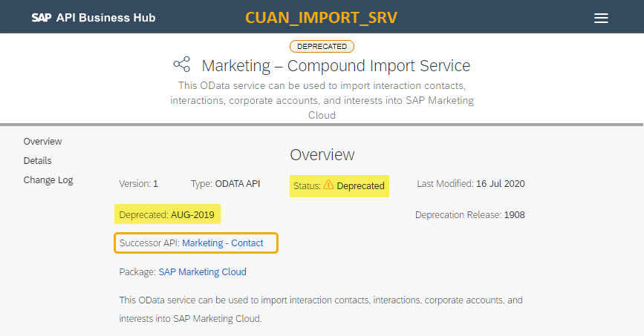The width and height of the screenshot is (644, 336).
Task: Open the Details sidebar item
Action: pos(37,161)
